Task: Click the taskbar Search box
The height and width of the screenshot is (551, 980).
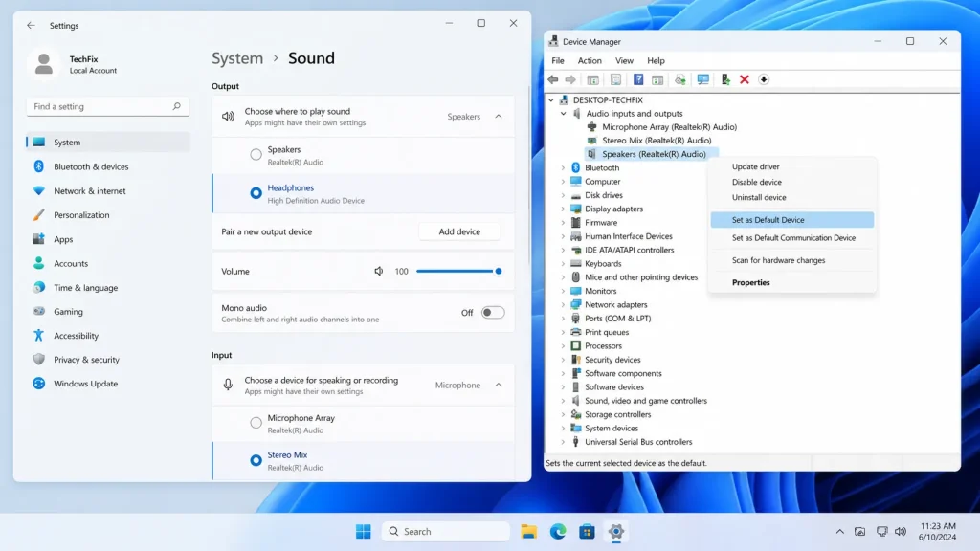Action: 446,532
